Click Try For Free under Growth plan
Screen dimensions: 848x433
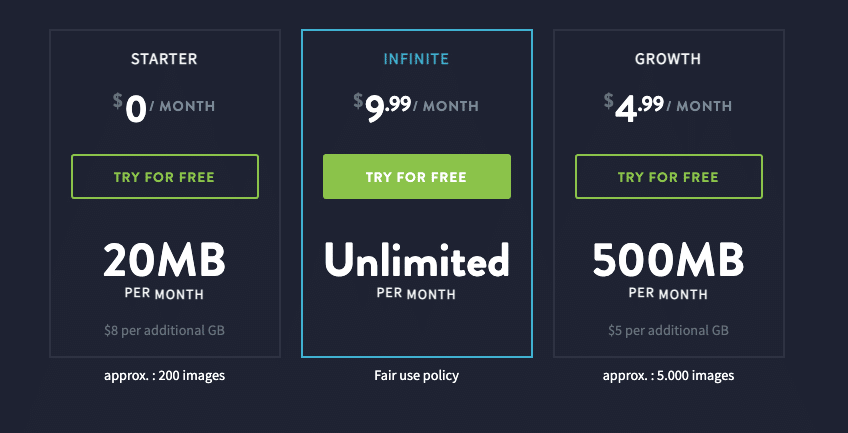pos(668,177)
